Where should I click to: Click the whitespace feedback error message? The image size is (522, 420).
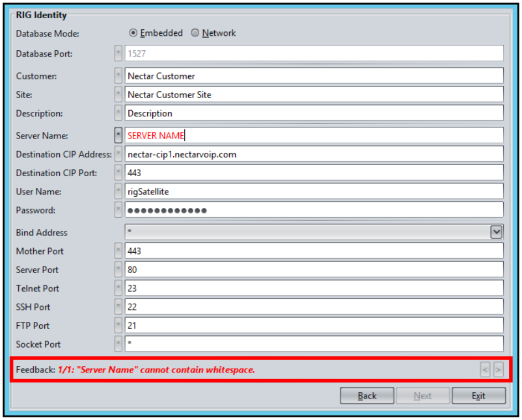pos(156,370)
